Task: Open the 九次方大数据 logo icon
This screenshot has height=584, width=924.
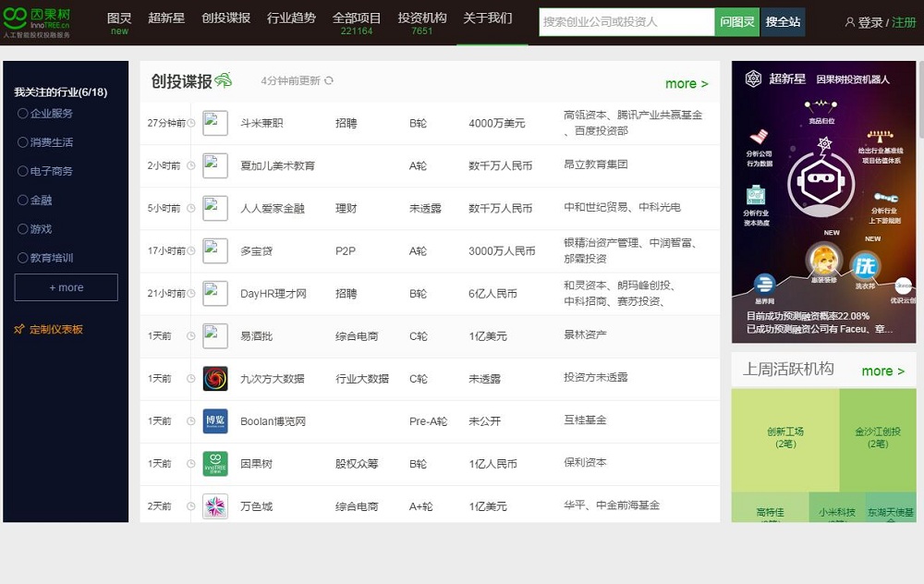Action: click(x=215, y=378)
